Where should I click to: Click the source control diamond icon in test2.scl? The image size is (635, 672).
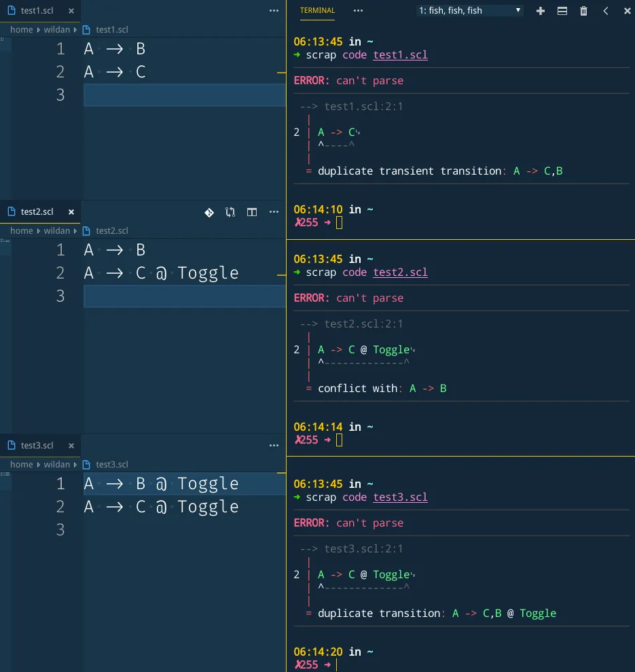[209, 212]
